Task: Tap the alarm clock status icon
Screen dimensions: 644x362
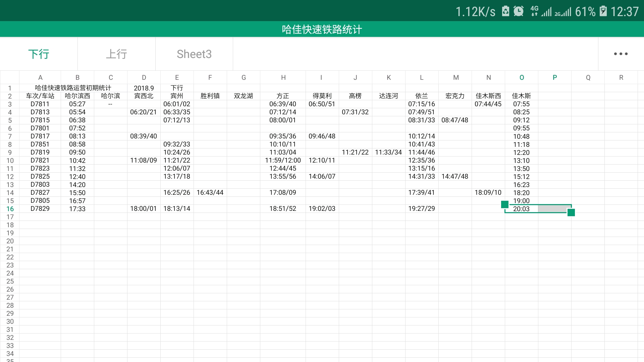Action: coord(519,11)
